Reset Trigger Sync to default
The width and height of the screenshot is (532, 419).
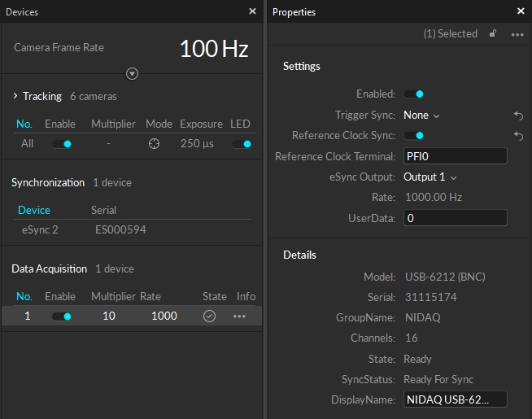[x=518, y=116]
